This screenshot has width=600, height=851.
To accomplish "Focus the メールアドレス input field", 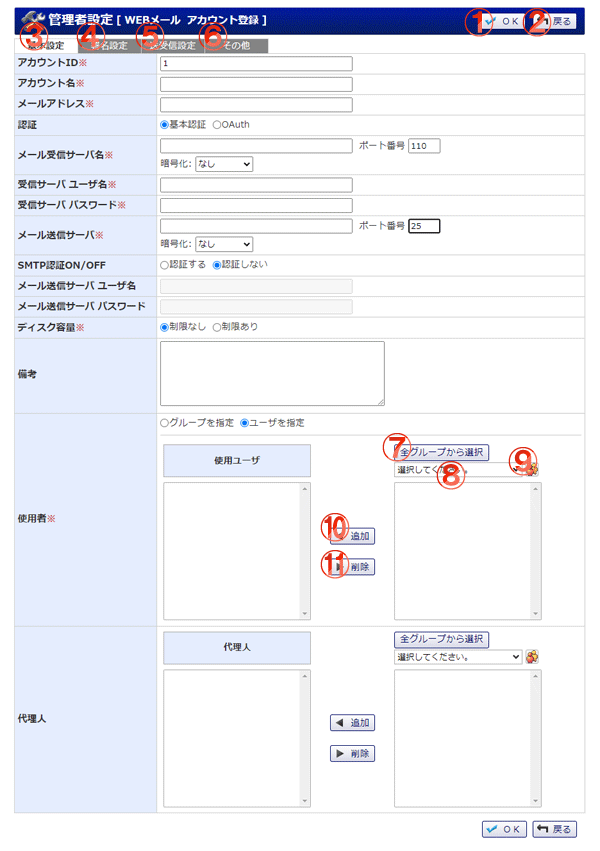I will (x=256, y=105).
